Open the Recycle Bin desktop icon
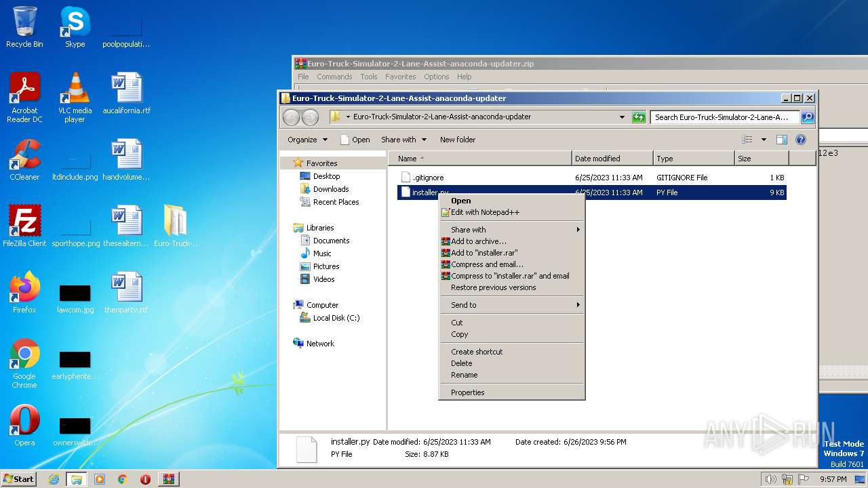Image resolution: width=868 pixels, height=488 pixels. point(24,27)
